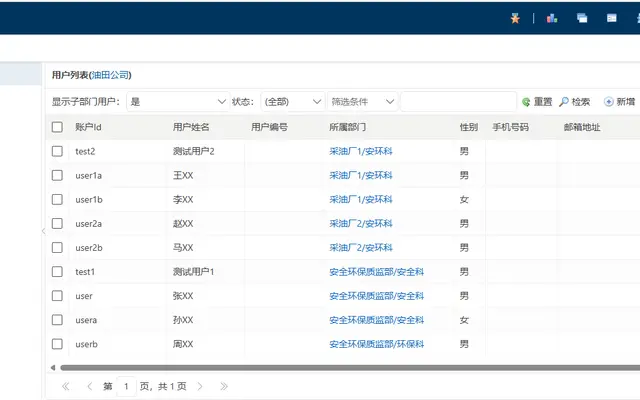This screenshot has height=400, width=640.
Task: Open 采油厂2/安环科 link for user2b
Action: [x=361, y=248]
